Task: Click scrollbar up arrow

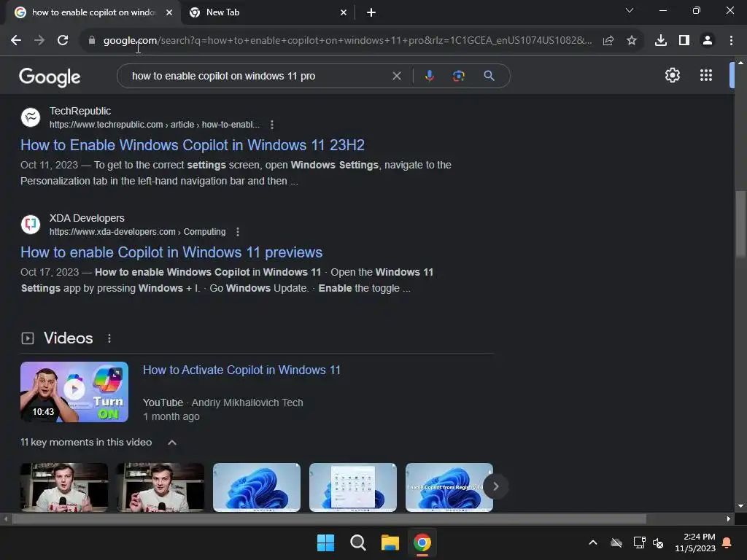Action: (740, 63)
